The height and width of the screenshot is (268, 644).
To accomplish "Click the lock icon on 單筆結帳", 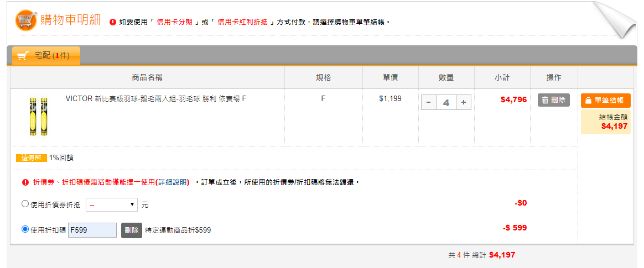I will click(x=589, y=101).
